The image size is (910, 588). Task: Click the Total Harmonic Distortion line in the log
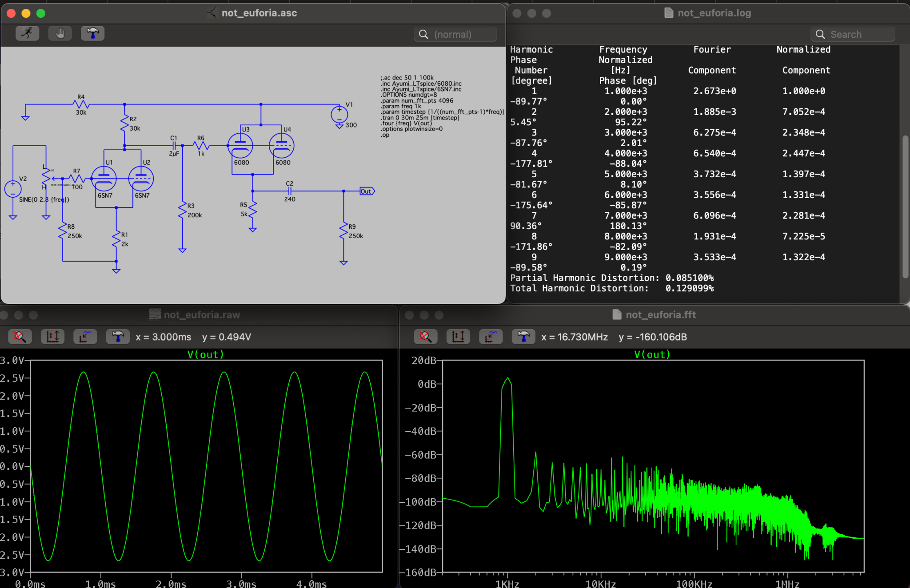tap(612, 288)
